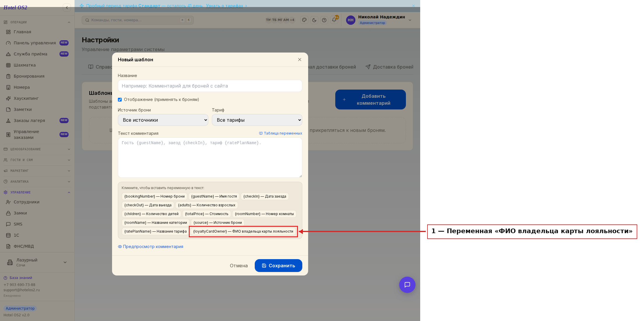Open the Лазурный hotel selector

[x=37, y=262]
